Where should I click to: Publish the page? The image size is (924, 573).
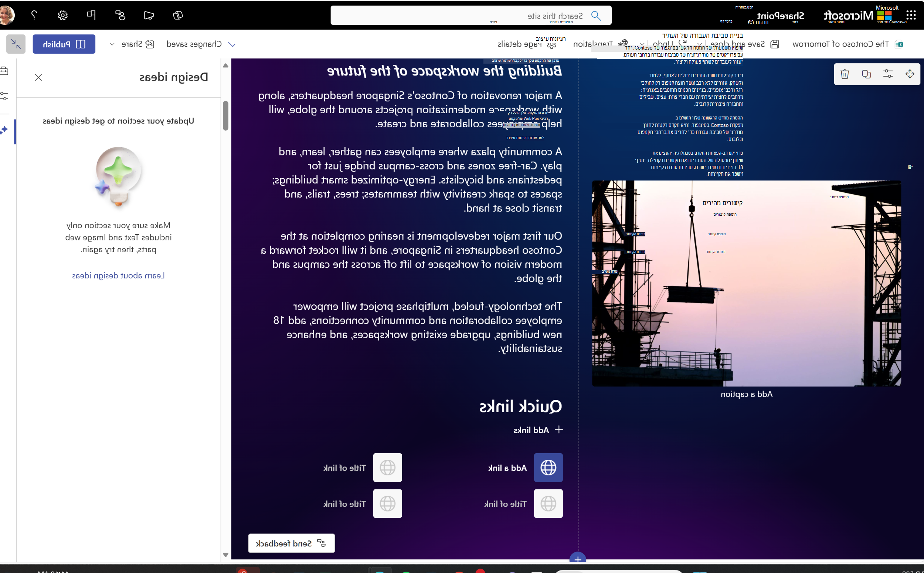tap(64, 44)
